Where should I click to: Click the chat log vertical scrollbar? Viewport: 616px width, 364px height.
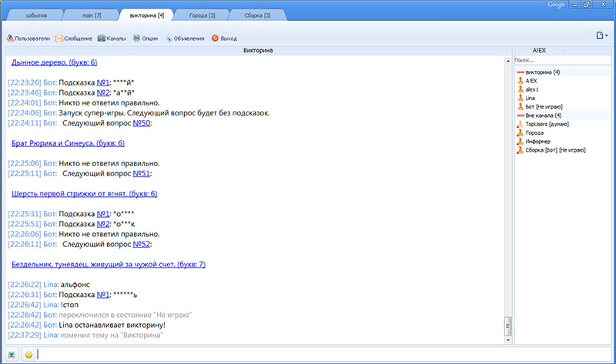[x=507, y=192]
